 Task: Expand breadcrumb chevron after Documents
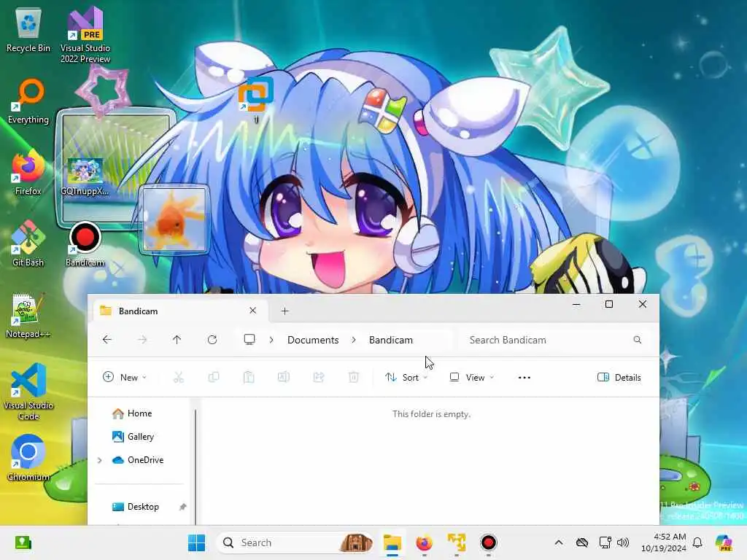[354, 340]
